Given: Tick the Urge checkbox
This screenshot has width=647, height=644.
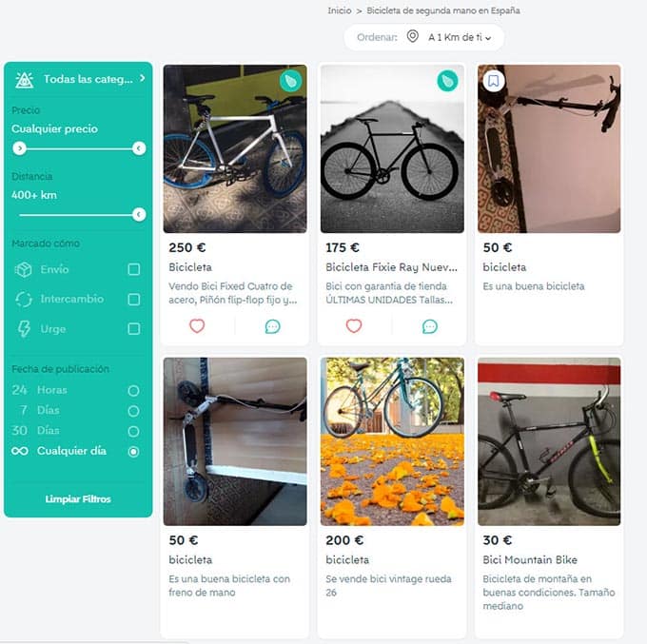Looking at the screenshot, I should 134,329.
